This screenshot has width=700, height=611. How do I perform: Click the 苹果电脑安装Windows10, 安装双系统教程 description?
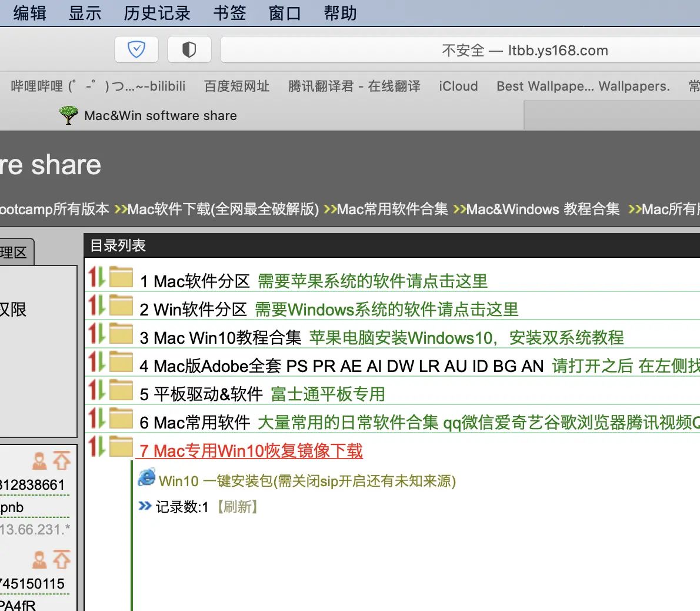(x=466, y=338)
